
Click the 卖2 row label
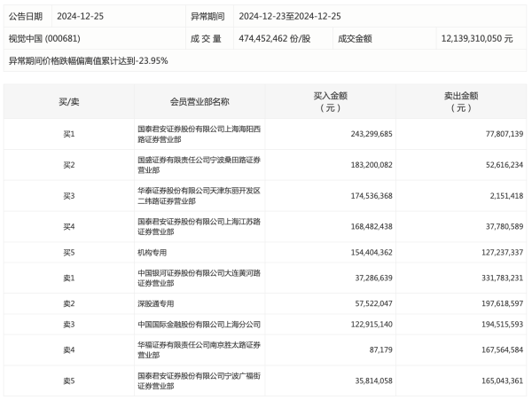[69, 303]
